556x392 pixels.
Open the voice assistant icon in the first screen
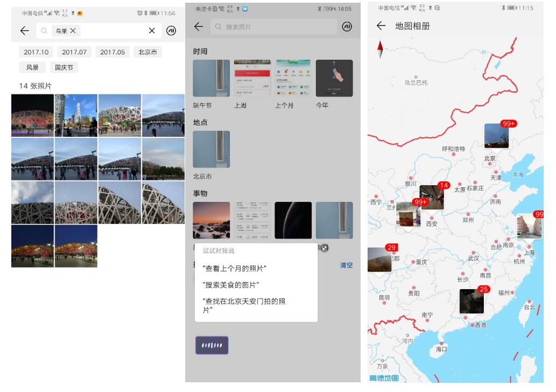coord(171,31)
